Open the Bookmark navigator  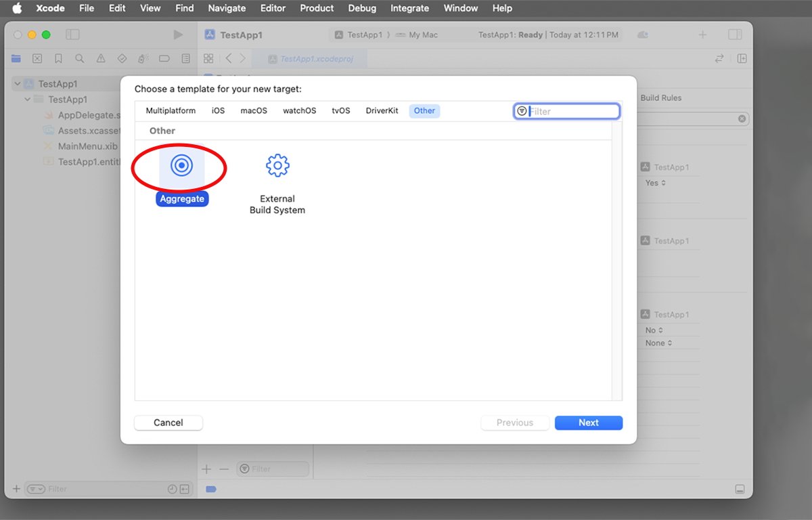click(58, 58)
